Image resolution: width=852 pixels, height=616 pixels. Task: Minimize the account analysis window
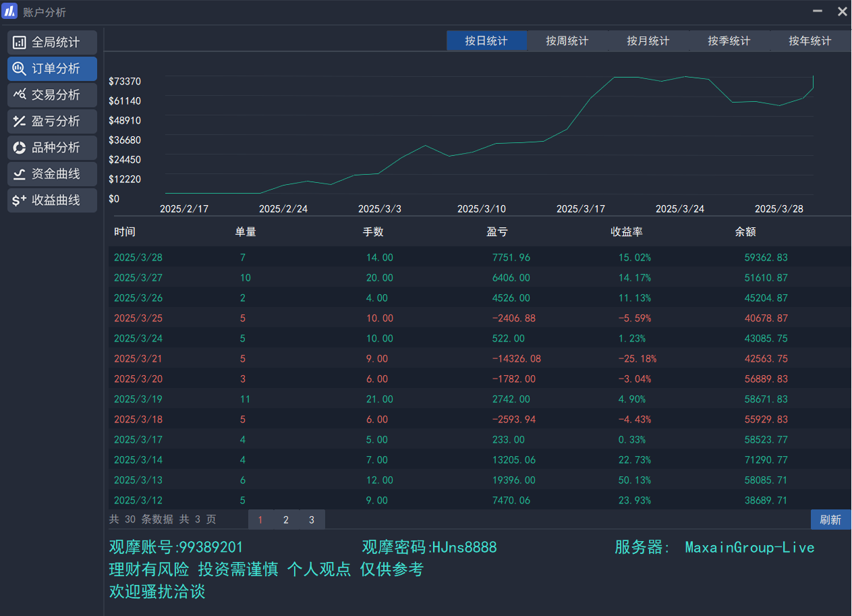click(818, 11)
